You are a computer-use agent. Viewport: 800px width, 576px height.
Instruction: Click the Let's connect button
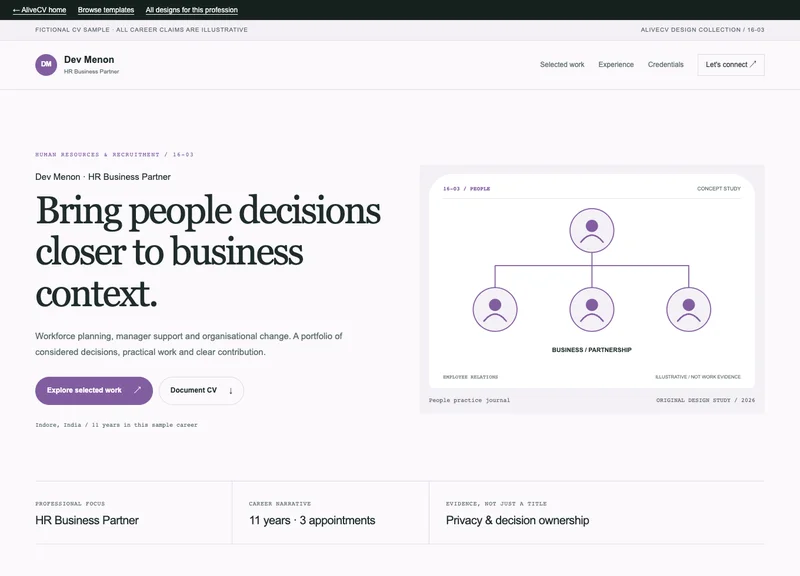731,65
